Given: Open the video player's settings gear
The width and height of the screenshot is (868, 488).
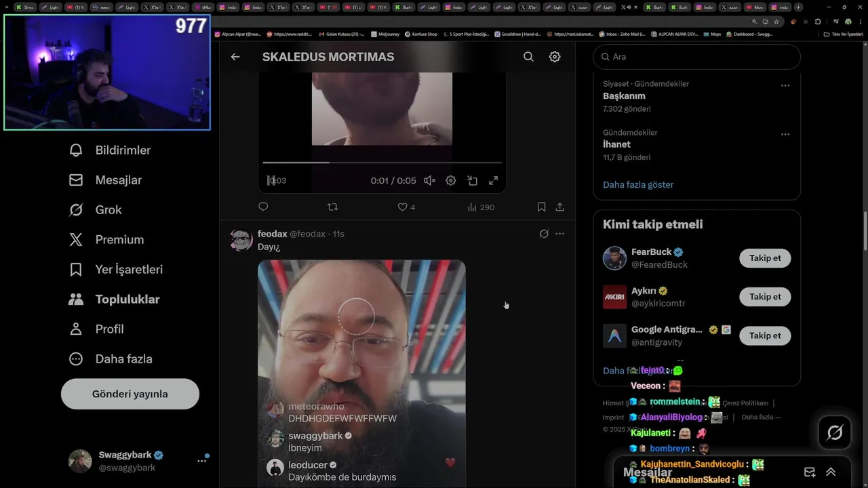Looking at the screenshot, I should tap(450, 180).
